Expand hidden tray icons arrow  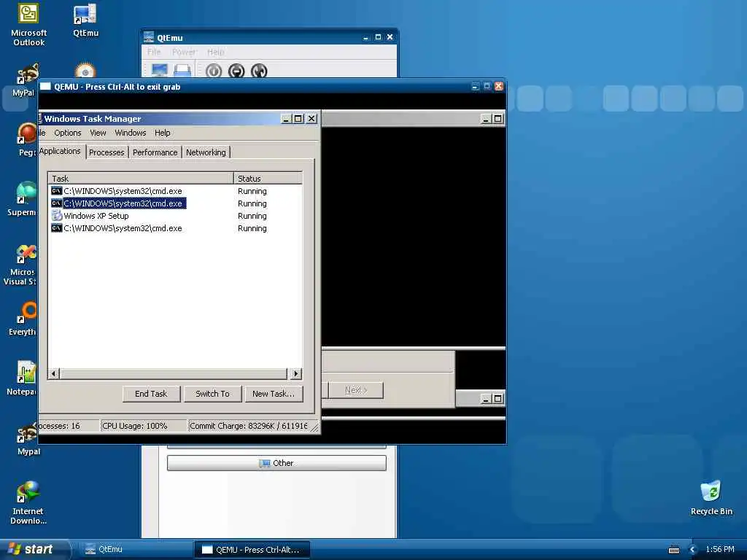click(x=693, y=550)
